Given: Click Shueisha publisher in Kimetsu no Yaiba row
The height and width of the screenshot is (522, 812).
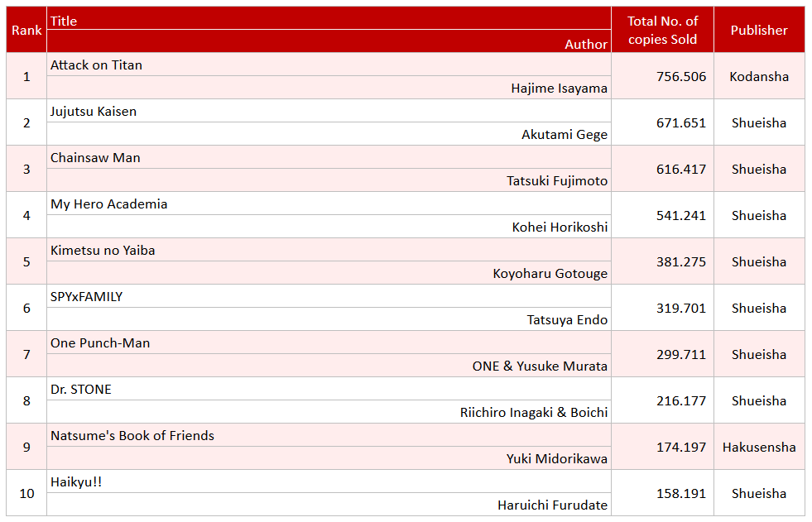Looking at the screenshot, I should pos(759,261).
